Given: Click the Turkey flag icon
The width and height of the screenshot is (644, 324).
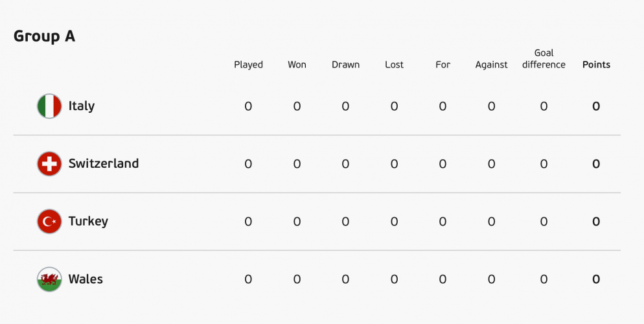Looking at the screenshot, I should point(49,222).
